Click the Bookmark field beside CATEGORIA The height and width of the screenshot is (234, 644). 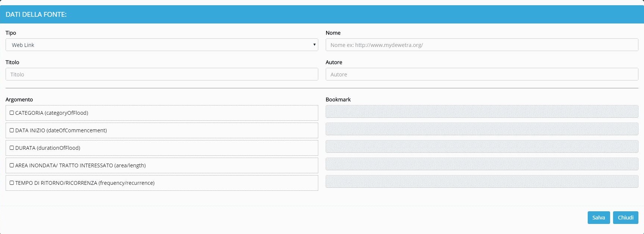[482, 111]
